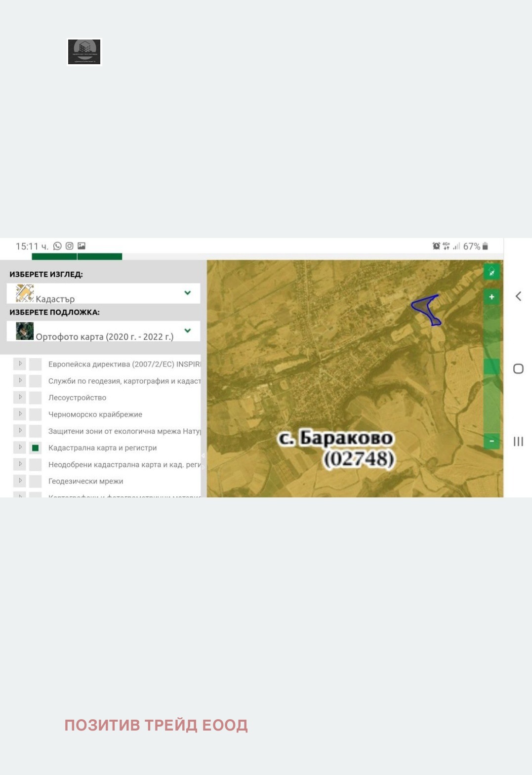
Task: Select the Лесоустройство layer label
Action: [x=77, y=398]
